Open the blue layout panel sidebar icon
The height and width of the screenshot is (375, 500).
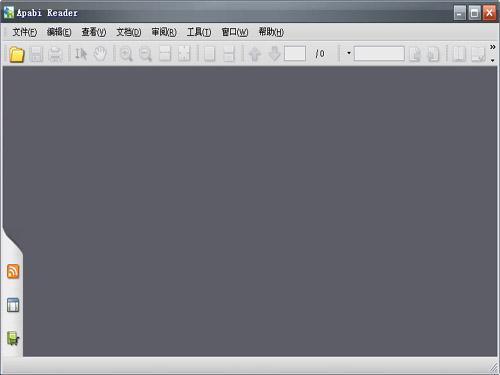[13, 305]
